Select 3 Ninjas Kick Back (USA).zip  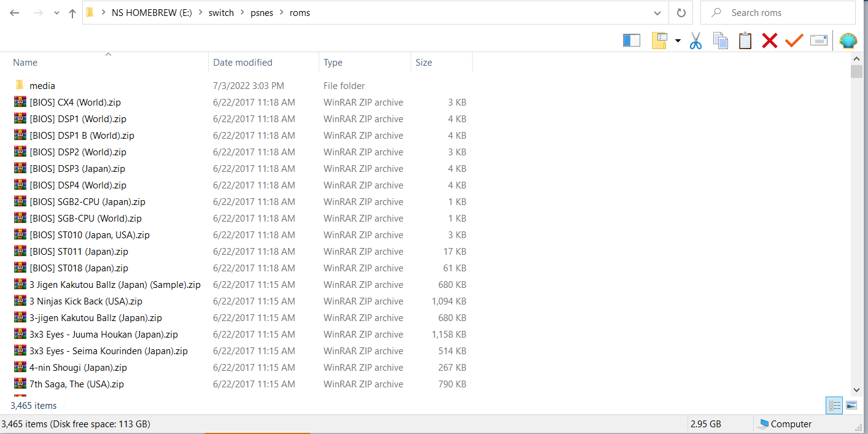click(x=86, y=301)
